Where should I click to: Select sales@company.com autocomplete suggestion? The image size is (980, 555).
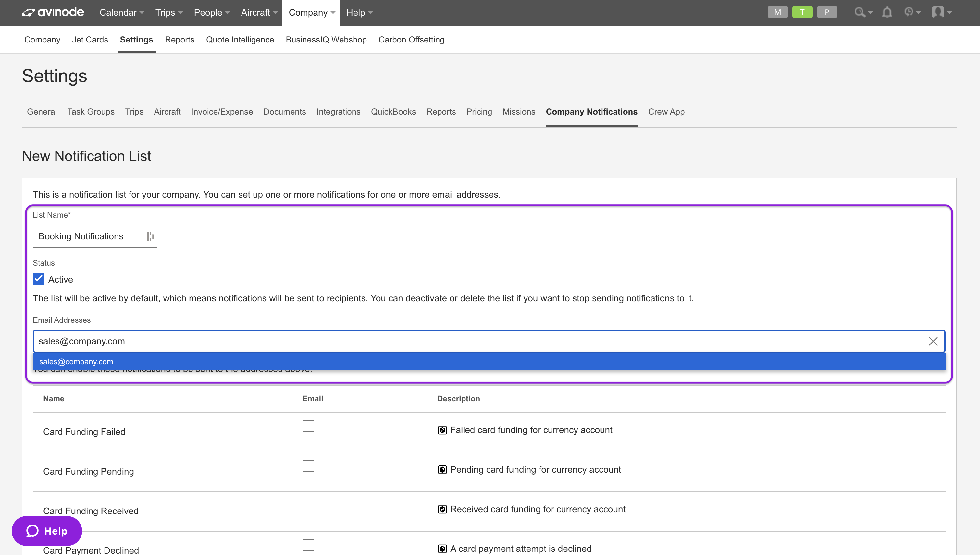pyautogui.click(x=489, y=361)
